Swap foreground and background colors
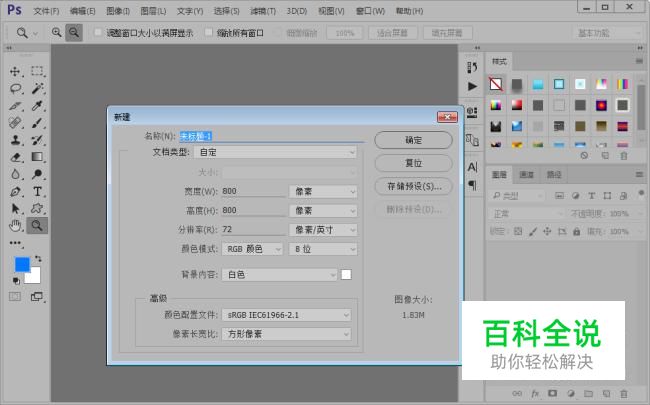Image resolution: width=650 pixels, height=405 pixels. point(38,259)
